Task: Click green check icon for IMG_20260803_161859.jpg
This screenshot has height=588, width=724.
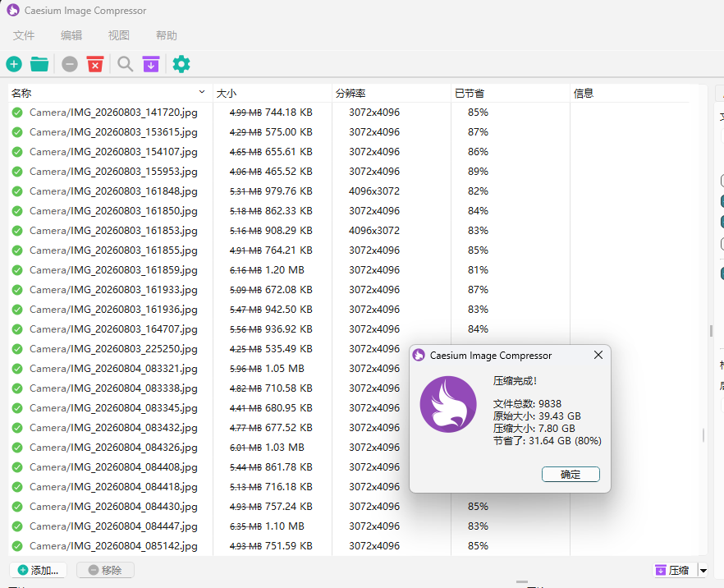Action: click(x=17, y=270)
